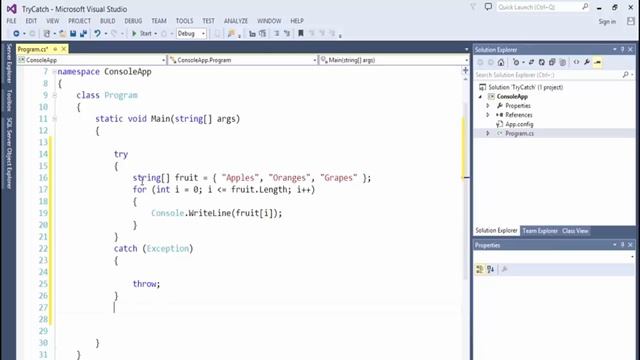Click the Sign in link
Screen dimensions: 640x360
point(607,22)
